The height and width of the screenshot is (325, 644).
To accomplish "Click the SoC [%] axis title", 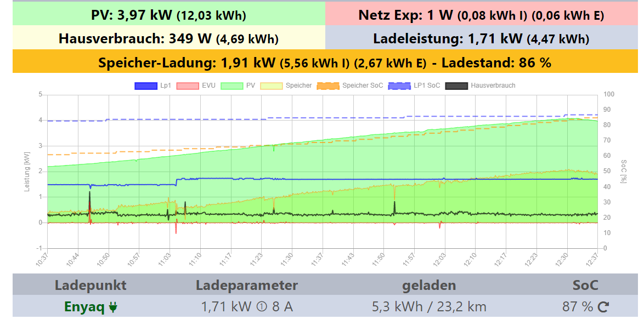I will pos(624,172).
